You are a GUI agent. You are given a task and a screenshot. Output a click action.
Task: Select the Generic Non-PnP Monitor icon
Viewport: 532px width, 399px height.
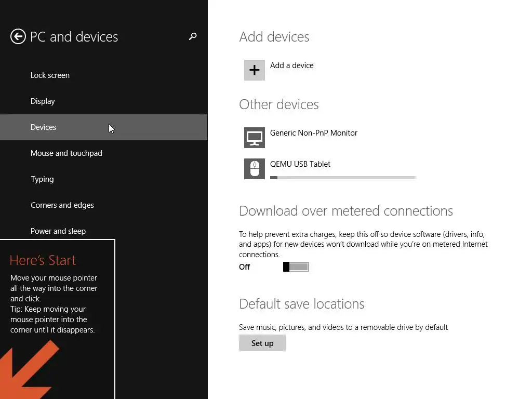point(255,138)
